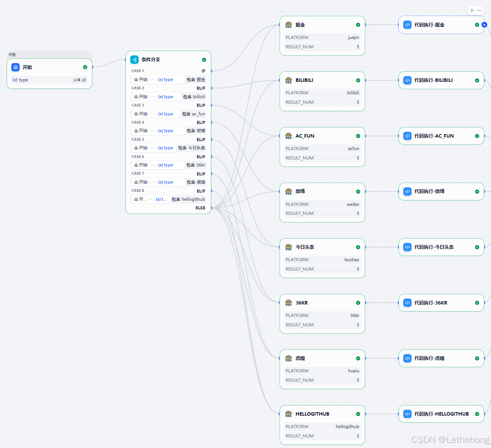This screenshot has width=491, height=448.
Task: Click RESULT_NUM row in 掘金 node
Action: pyautogui.click(x=322, y=47)
